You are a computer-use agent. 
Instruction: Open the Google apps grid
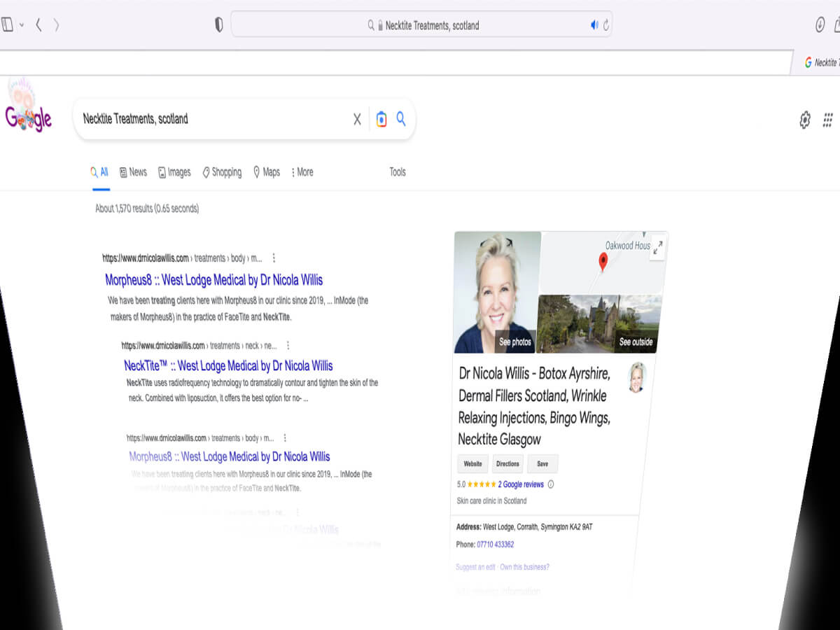point(828,120)
